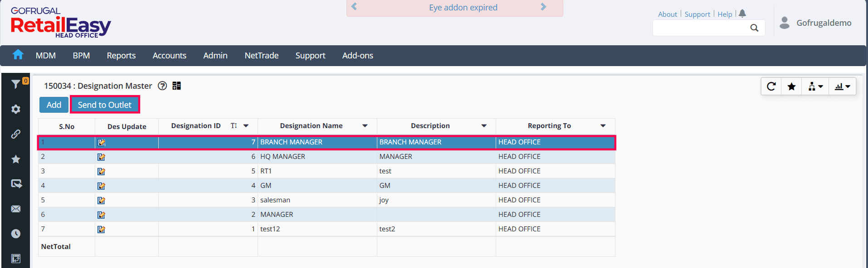Open the NetTrade menu
The image size is (868, 268).
pyautogui.click(x=261, y=55)
